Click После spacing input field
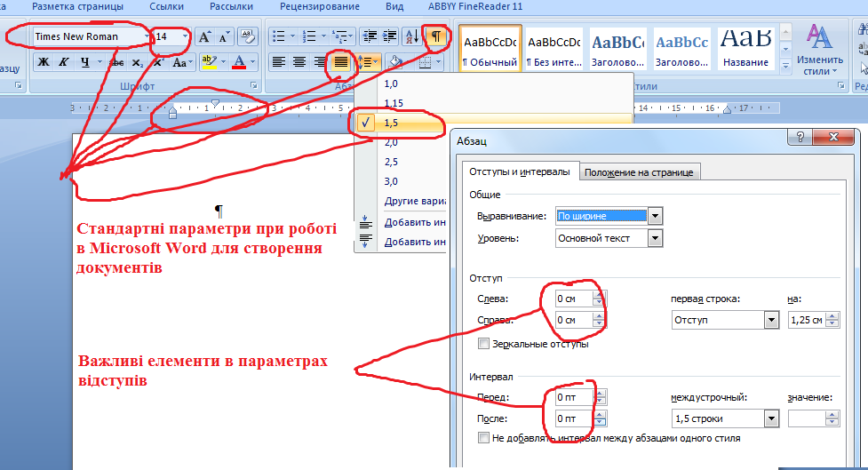This screenshot has width=868, height=470. point(574,418)
